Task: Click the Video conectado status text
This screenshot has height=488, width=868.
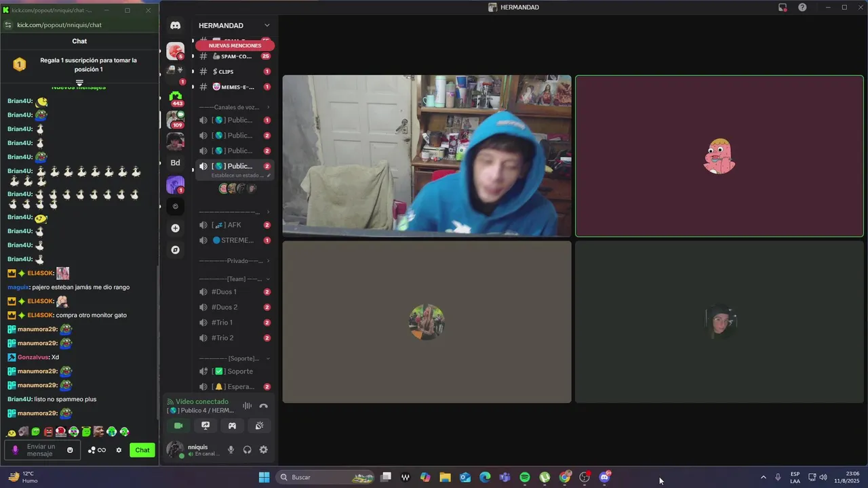Action: [202, 401]
